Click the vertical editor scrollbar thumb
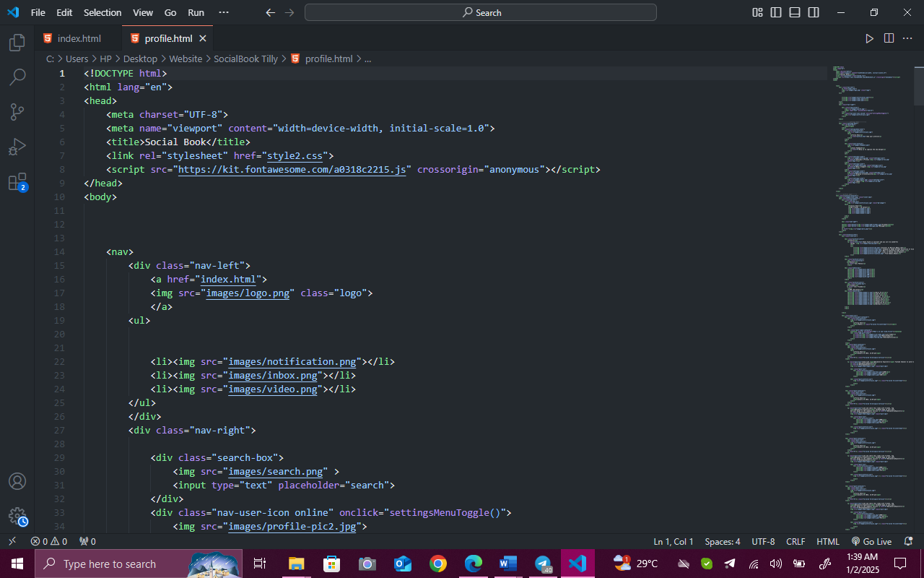924x578 pixels. click(918, 86)
